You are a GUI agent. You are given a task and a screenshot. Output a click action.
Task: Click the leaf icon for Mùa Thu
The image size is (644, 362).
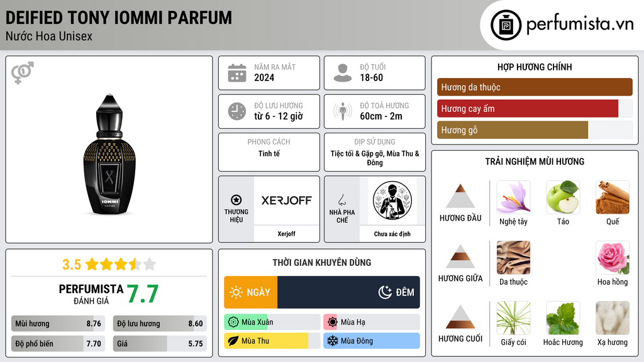pos(233,341)
